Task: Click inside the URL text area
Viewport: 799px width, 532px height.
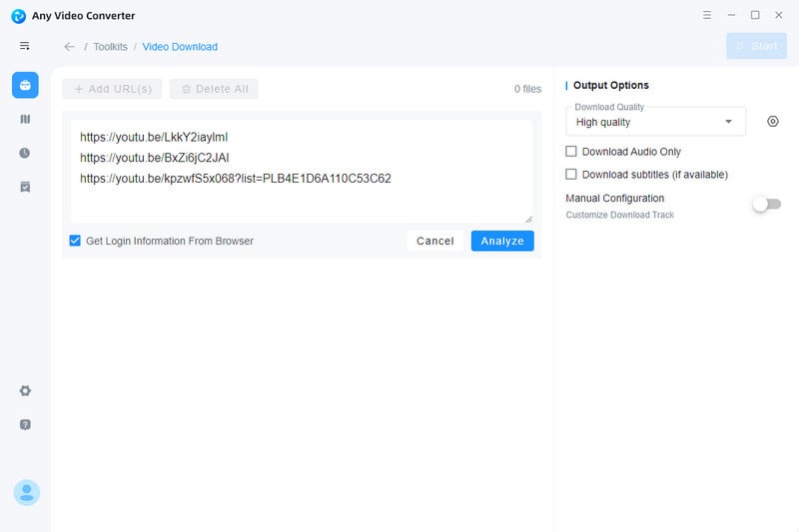Action: [x=302, y=171]
